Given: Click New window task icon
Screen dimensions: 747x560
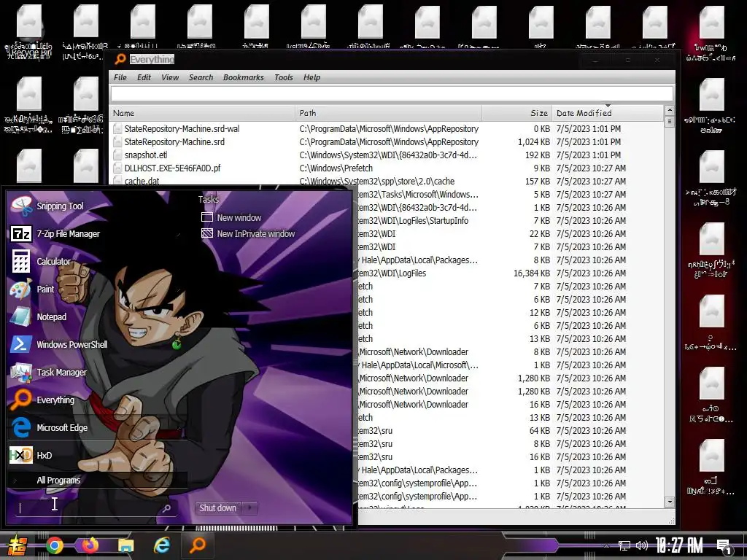Looking at the screenshot, I should tap(206, 217).
